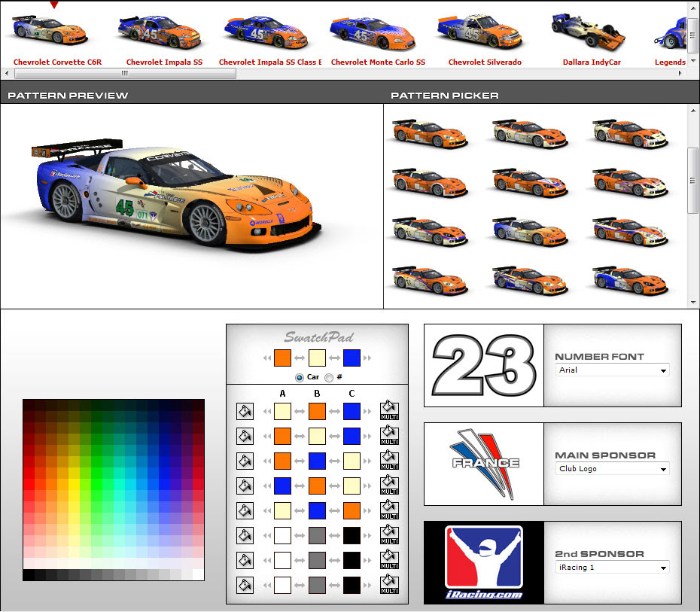Screen dimensions: 700x612
Task: Select the # number radio button
Action: (329, 378)
